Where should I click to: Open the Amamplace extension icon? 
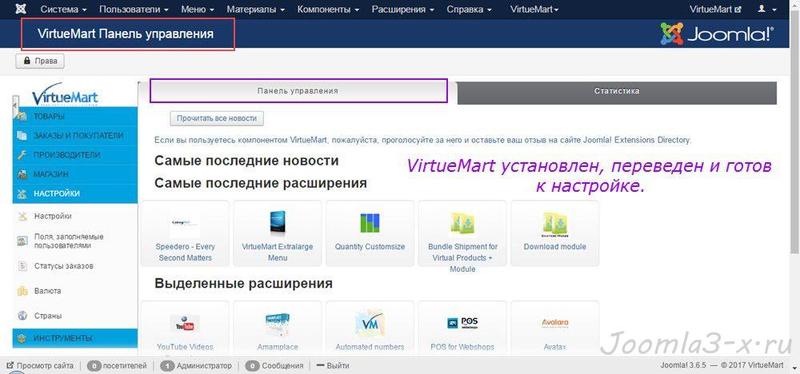click(278, 324)
